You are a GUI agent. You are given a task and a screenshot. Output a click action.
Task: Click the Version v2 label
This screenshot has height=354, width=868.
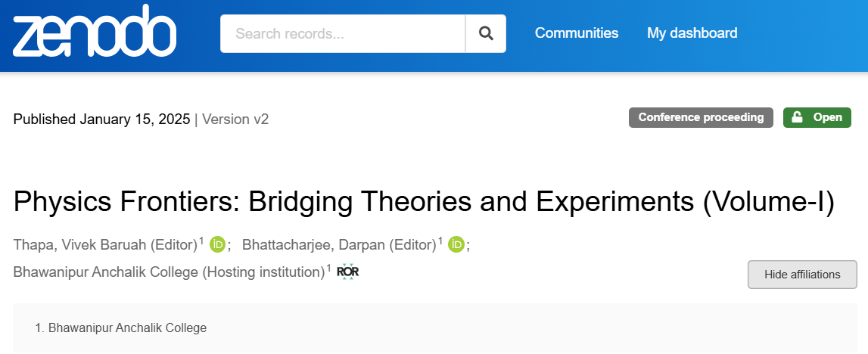pos(235,119)
